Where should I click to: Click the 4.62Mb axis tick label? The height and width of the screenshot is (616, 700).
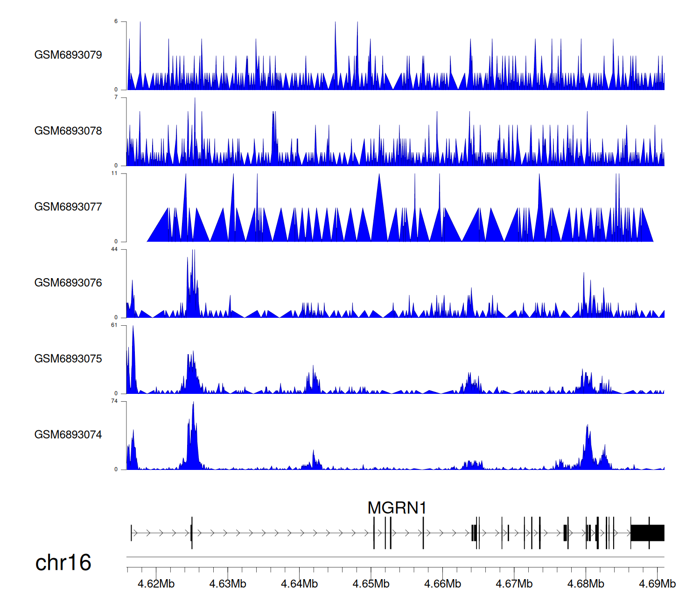point(156,584)
